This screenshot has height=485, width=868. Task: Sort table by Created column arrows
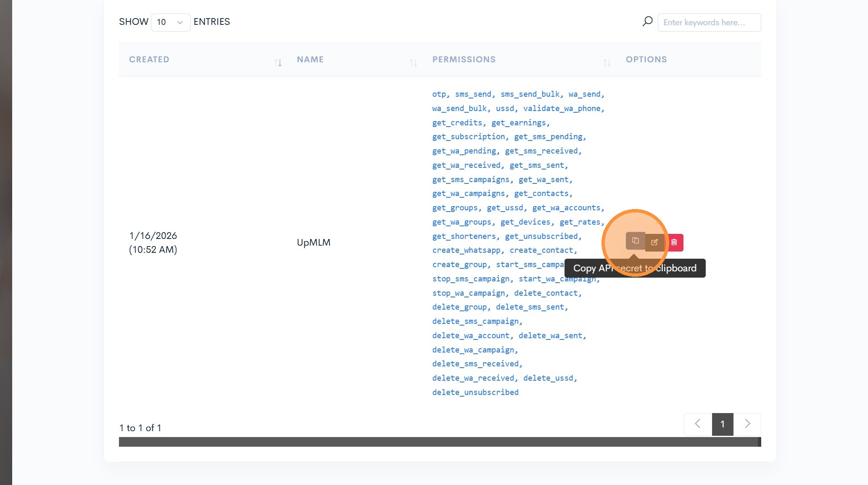(278, 63)
